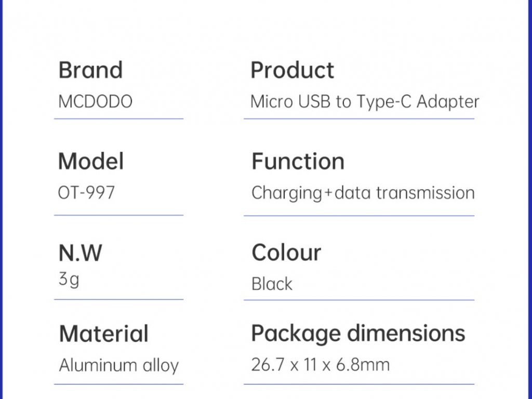Select the Aluminum alloy text
The image size is (532, 399).
coord(119,365)
